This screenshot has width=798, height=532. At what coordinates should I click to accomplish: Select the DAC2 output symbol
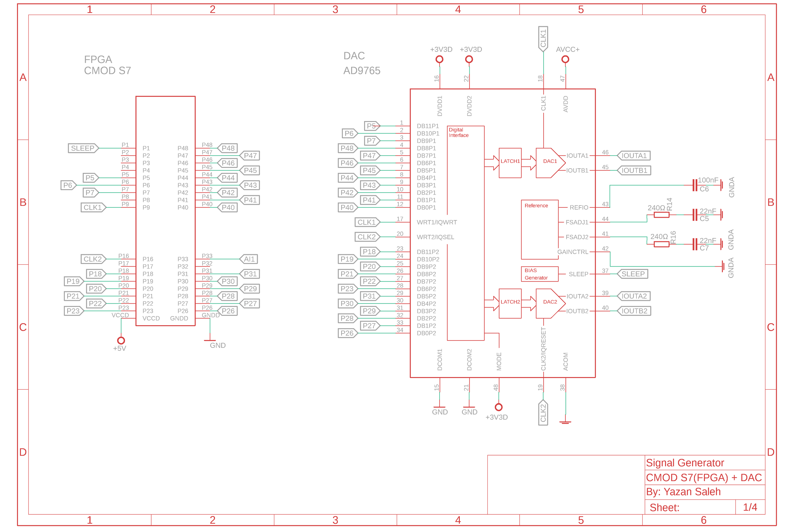coord(550,302)
